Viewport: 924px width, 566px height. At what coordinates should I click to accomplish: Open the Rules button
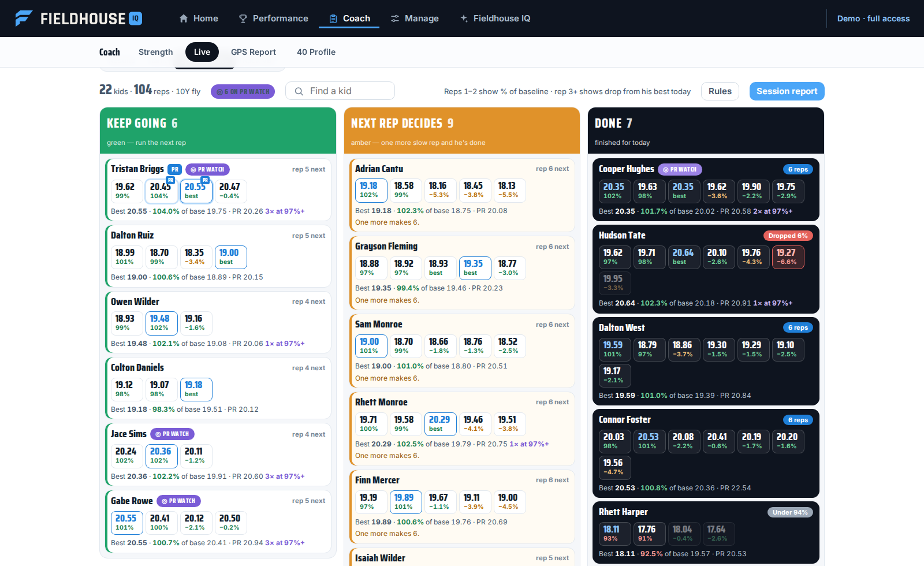click(720, 91)
